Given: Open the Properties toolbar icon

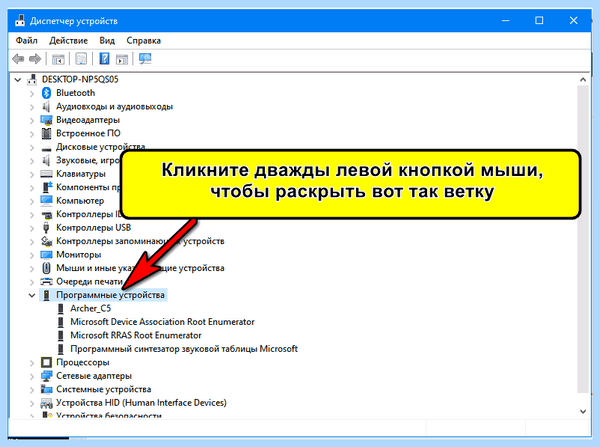Looking at the screenshot, I should pos(81,59).
